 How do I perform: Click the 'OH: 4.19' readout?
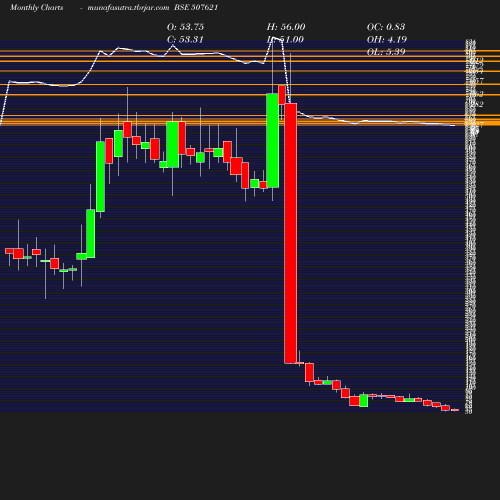coord(387,39)
